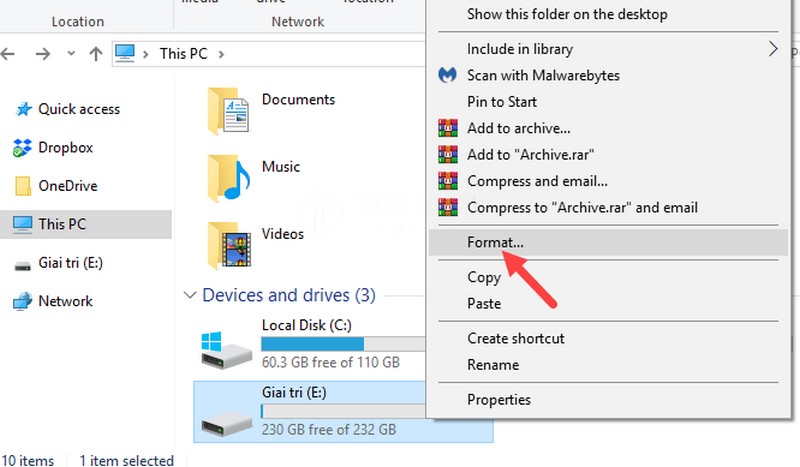Select Network in the navigation pane

click(65, 301)
